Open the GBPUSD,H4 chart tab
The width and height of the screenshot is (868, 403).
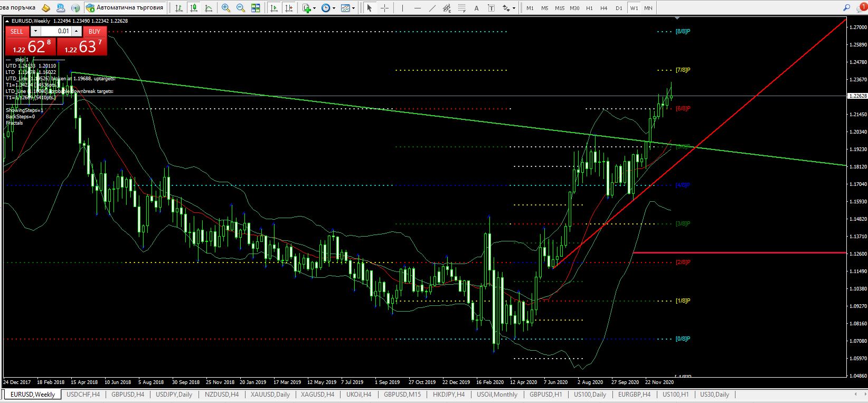coord(128,395)
